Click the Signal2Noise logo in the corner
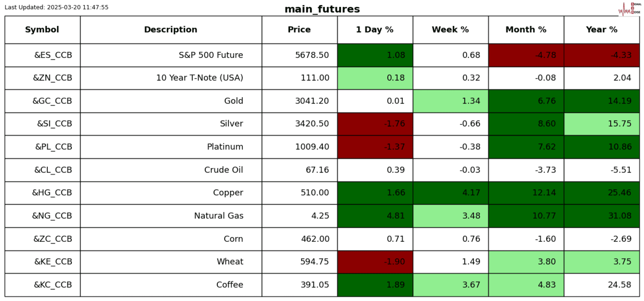This screenshot has width=644, height=301. [x=629, y=8]
